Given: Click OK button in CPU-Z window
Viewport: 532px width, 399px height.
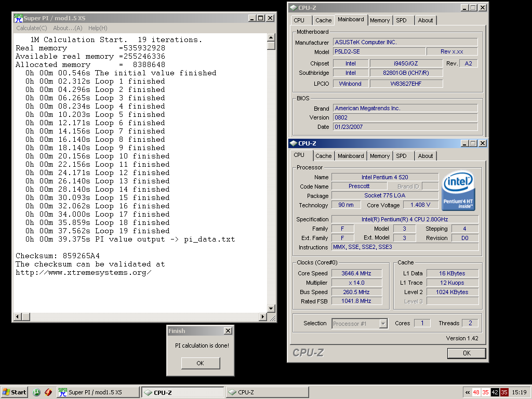Looking at the screenshot, I should tap(467, 353).
